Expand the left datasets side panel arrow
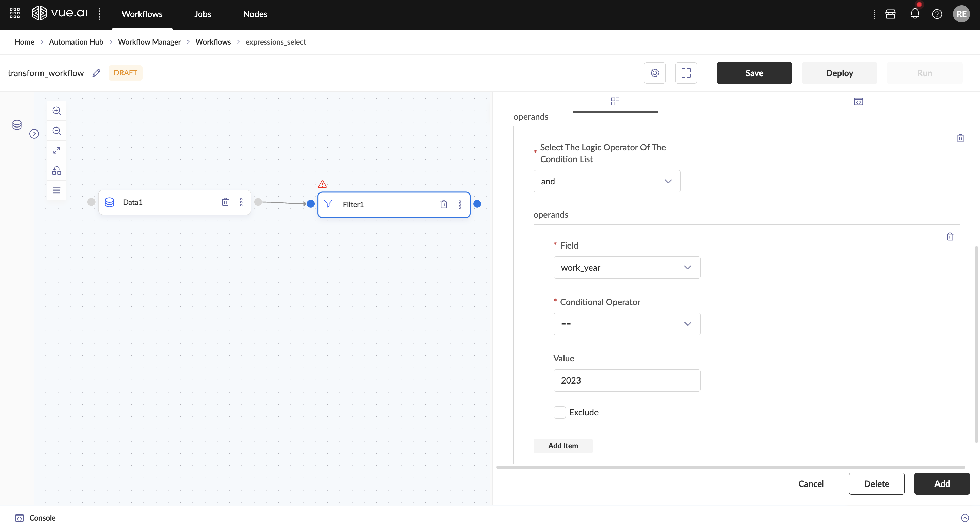 click(34, 134)
